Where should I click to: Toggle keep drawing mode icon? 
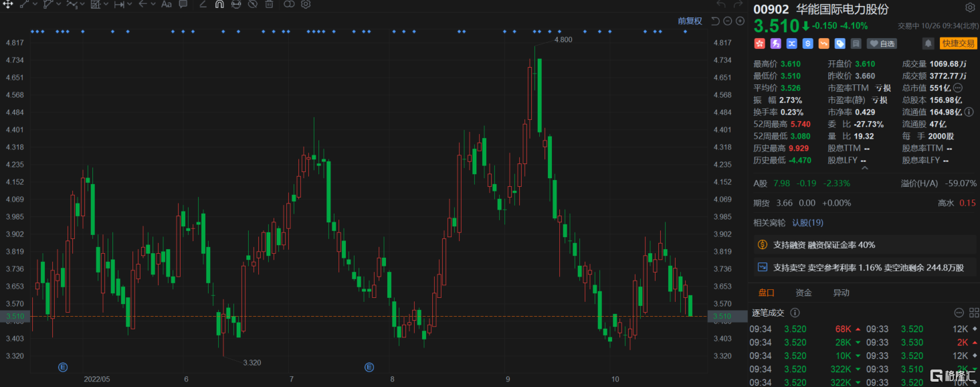[x=236, y=4]
